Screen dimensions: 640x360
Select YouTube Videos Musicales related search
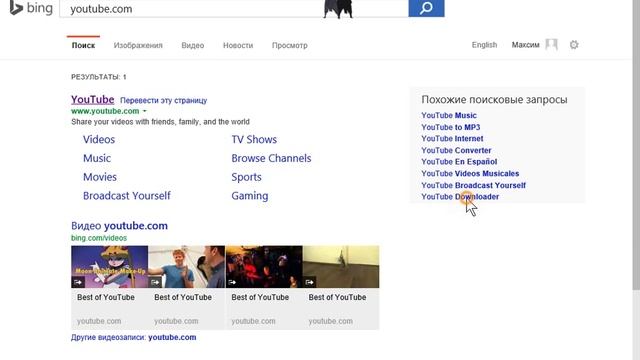pos(470,174)
